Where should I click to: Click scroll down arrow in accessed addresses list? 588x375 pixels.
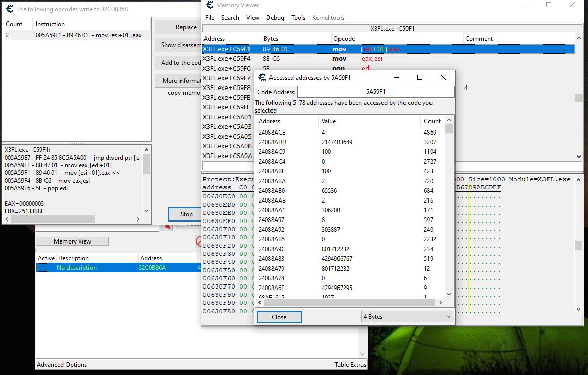pyautogui.click(x=449, y=294)
